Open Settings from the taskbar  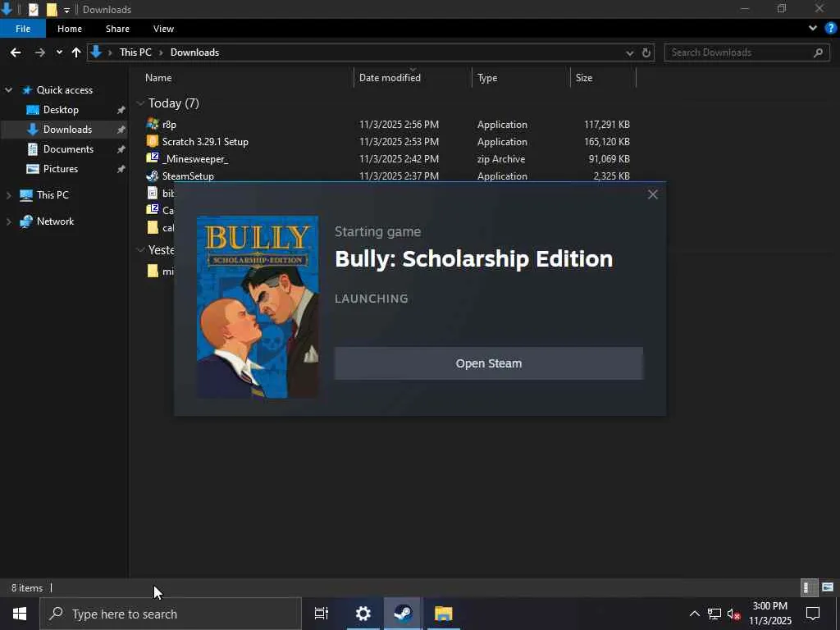(x=363, y=614)
